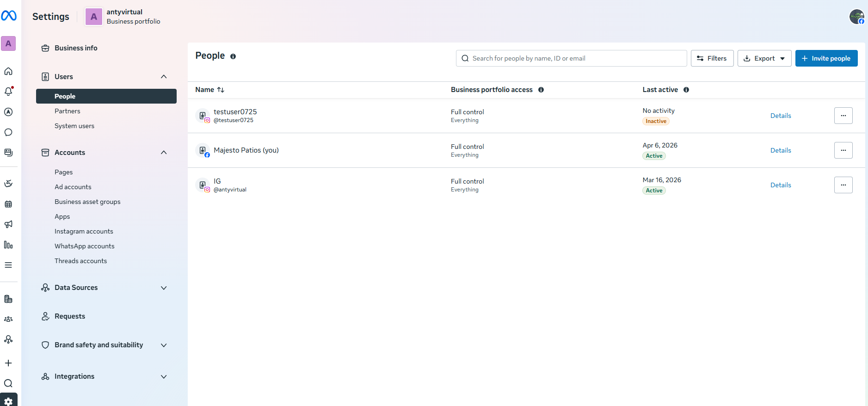Screen dimensions: 868x406
Task: Sort by Name using sort arrows
Action: click(x=221, y=90)
